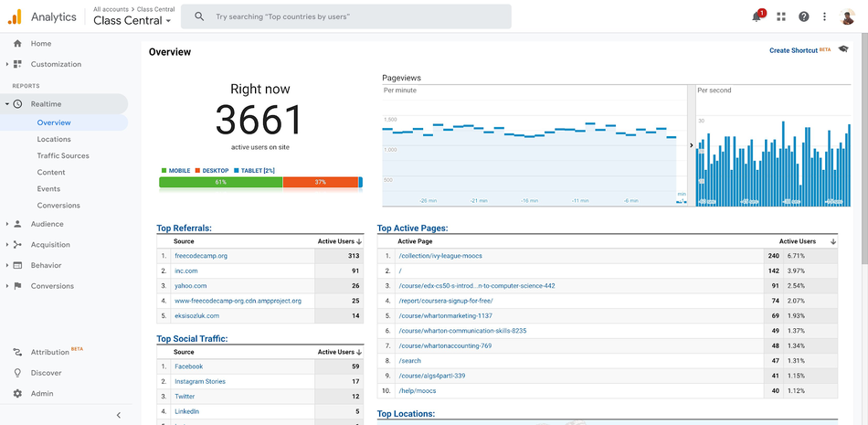Viewport: 868px width, 425px height.
Task: Select Locations under Realtime
Action: pyautogui.click(x=54, y=139)
